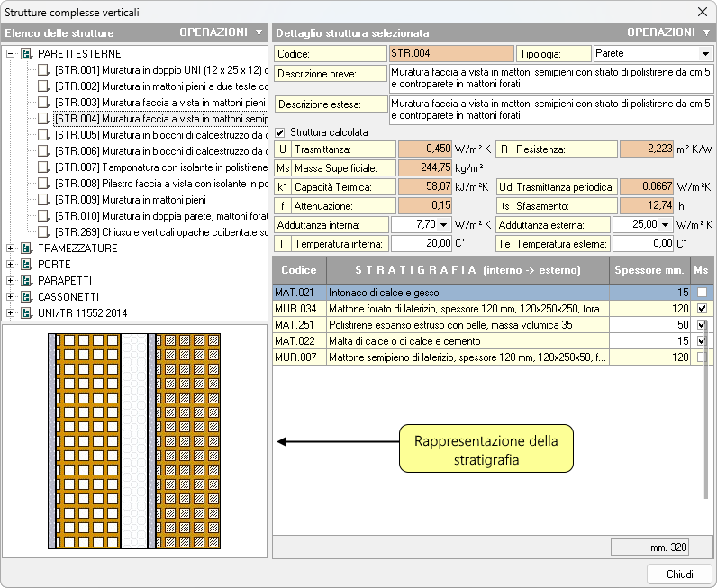Open the Adduttanza interna dropdown
Image resolution: width=717 pixels, height=588 pixels.
442,224
